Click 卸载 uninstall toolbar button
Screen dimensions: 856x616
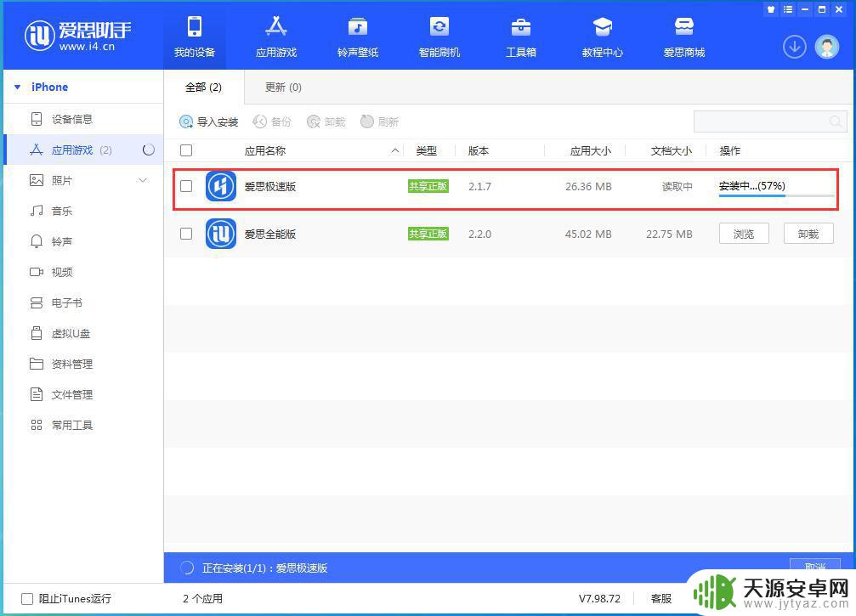tap(326, 122)
